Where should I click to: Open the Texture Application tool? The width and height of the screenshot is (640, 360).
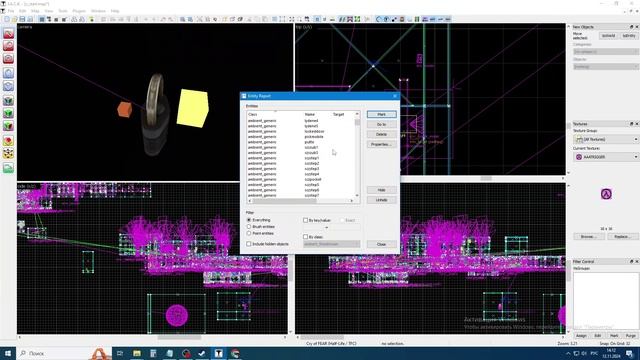pos(8,100)
